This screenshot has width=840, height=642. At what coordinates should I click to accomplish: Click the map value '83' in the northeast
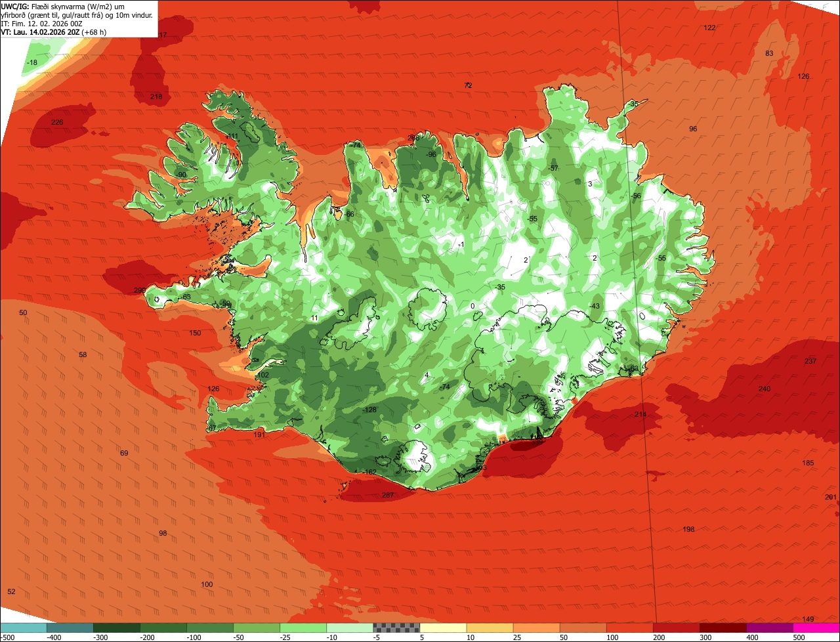[770, 53]
